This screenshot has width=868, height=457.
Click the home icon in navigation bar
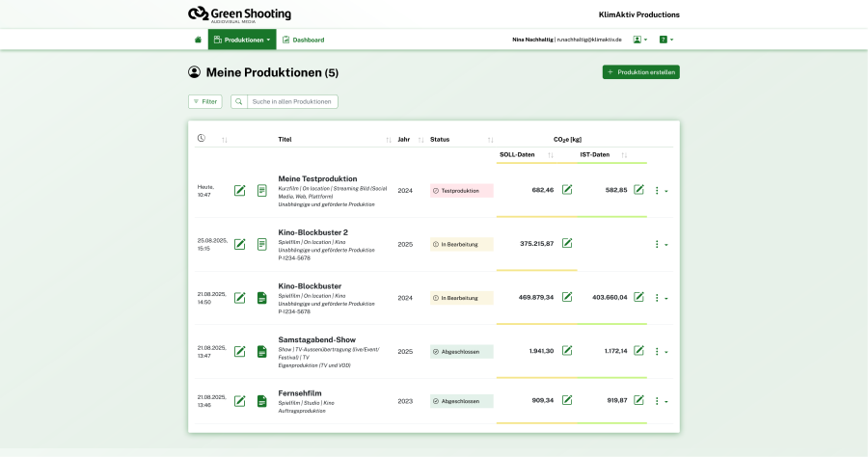pos(198,40)
